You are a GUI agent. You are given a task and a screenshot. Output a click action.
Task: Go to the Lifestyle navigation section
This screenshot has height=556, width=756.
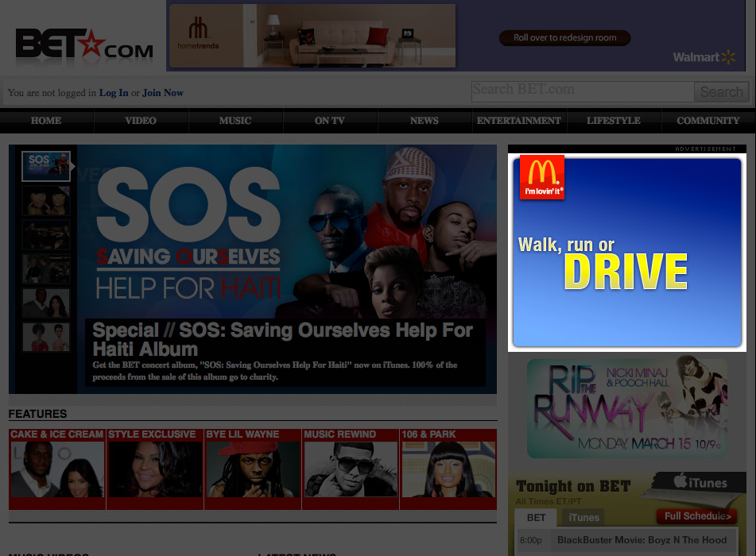click(613, 121)
